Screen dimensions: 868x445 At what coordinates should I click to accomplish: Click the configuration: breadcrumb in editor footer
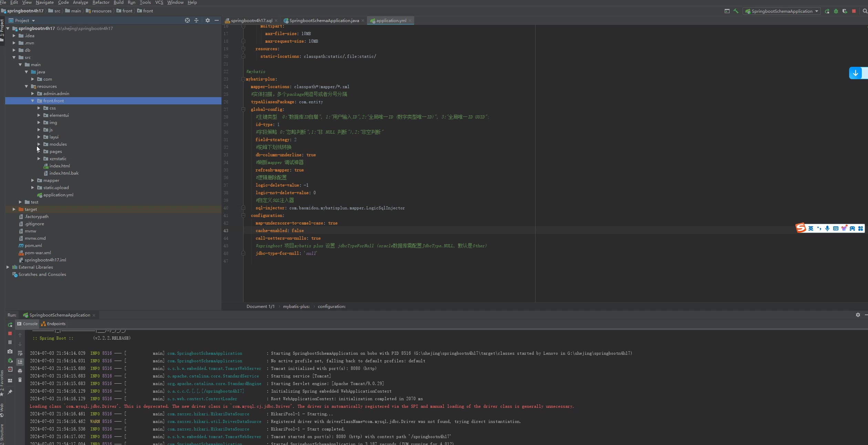point(331,306)
